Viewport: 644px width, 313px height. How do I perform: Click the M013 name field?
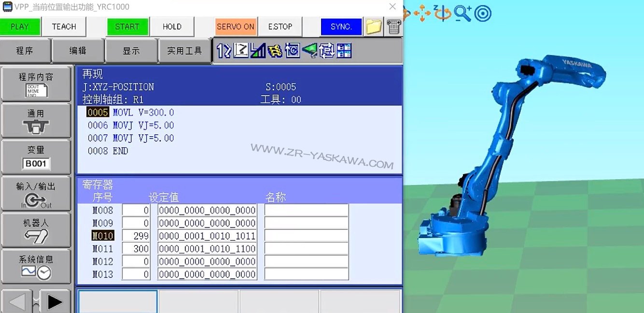(x=307, y=274)
